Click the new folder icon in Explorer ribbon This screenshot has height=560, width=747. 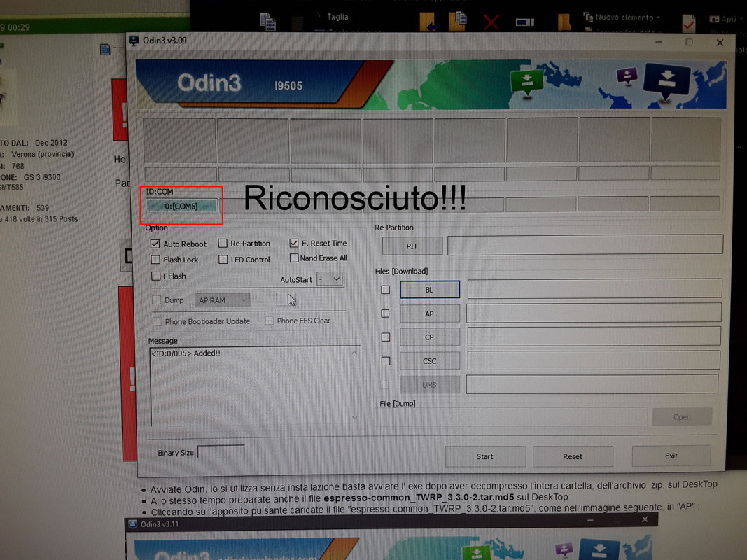(564, 22)
